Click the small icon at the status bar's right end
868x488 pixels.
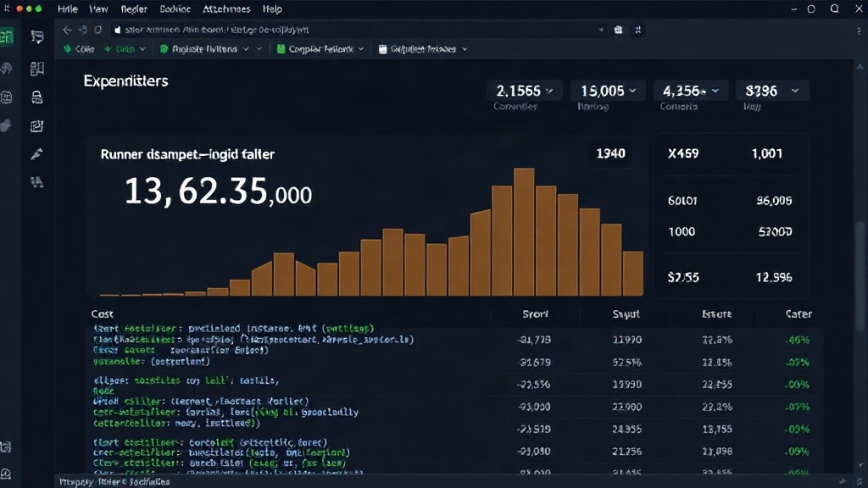pos(842,482)
